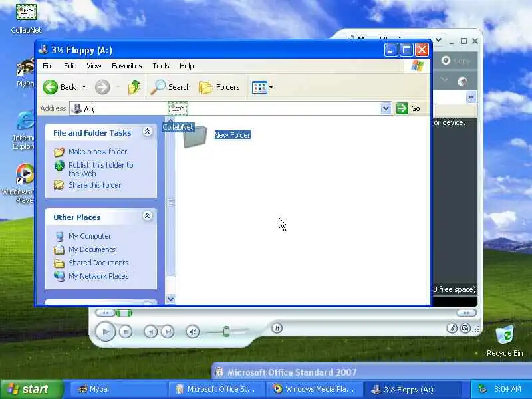Click the Media Player fast forward button
532x399 pixels.
click(x=467, y=313)
